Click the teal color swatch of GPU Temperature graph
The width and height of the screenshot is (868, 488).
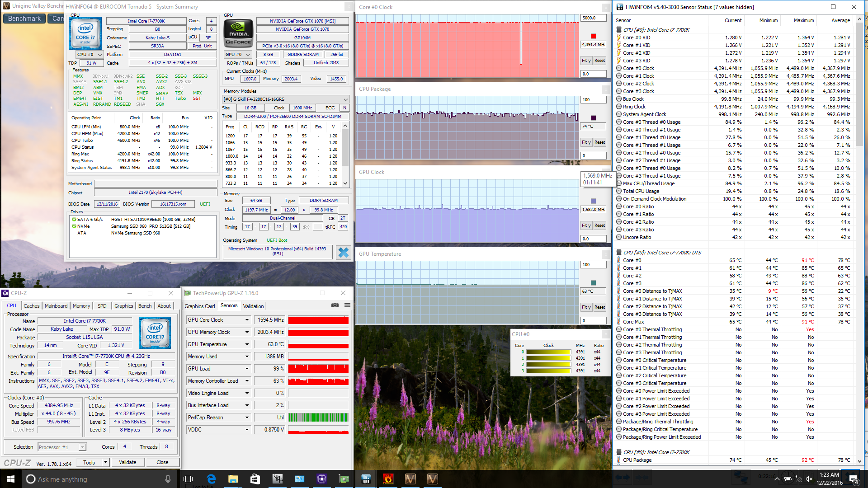point(593,283)
